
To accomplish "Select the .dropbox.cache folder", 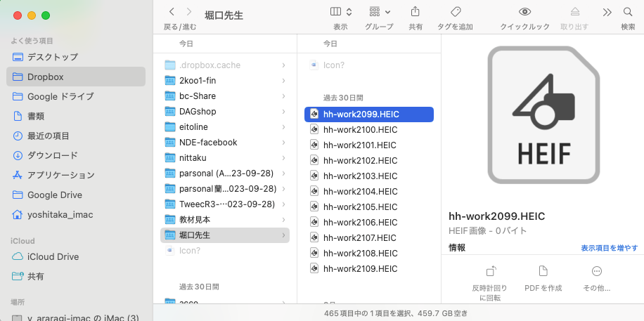I will coord(225,65).
